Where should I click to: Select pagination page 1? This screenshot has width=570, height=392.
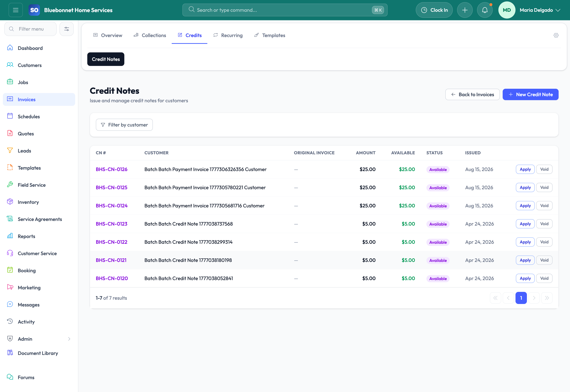(x=521, y=298)
